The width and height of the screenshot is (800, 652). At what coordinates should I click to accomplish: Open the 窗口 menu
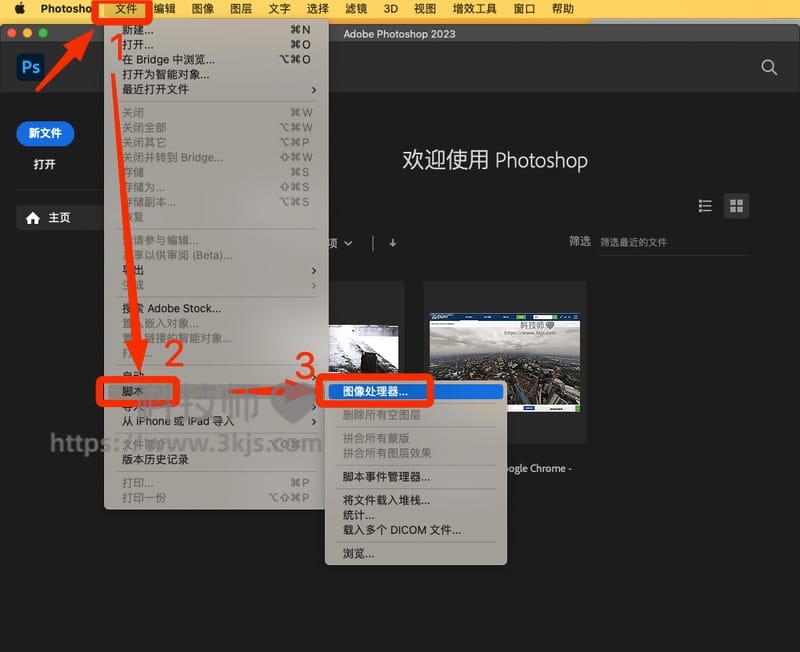pyautogui.click(x=524, y=9)
